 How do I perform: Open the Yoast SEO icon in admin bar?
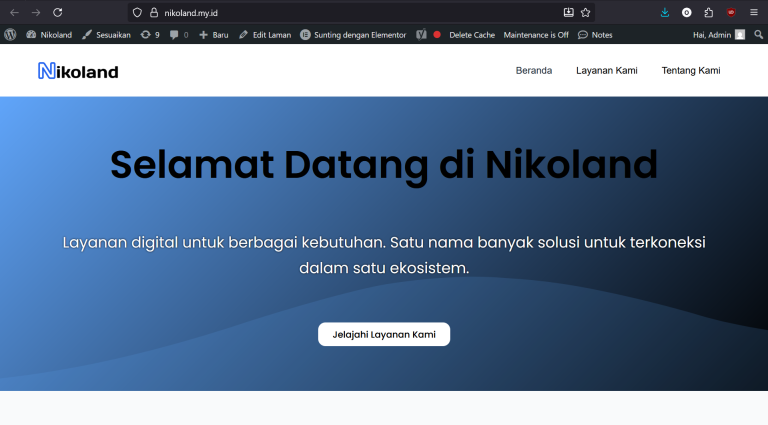tap(421, 35)
